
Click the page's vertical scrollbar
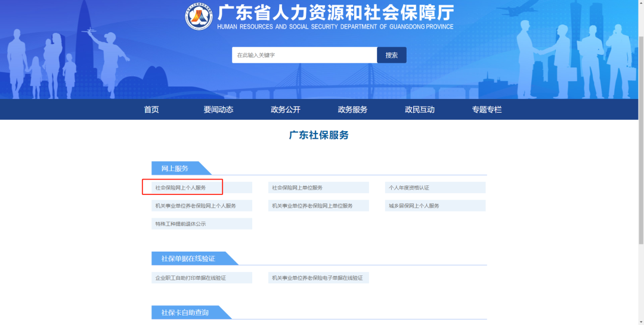click(x=641, y=137)
